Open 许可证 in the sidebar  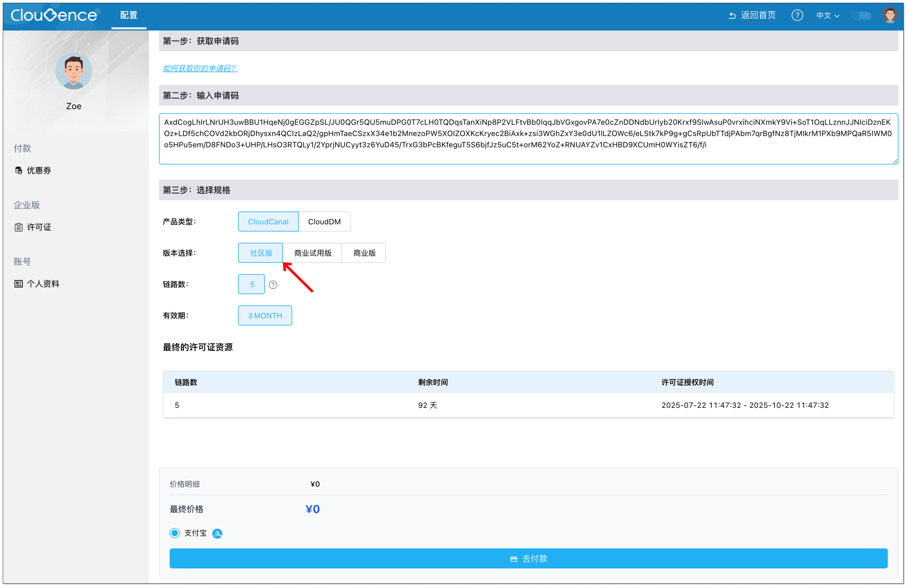tap(33, 227)
